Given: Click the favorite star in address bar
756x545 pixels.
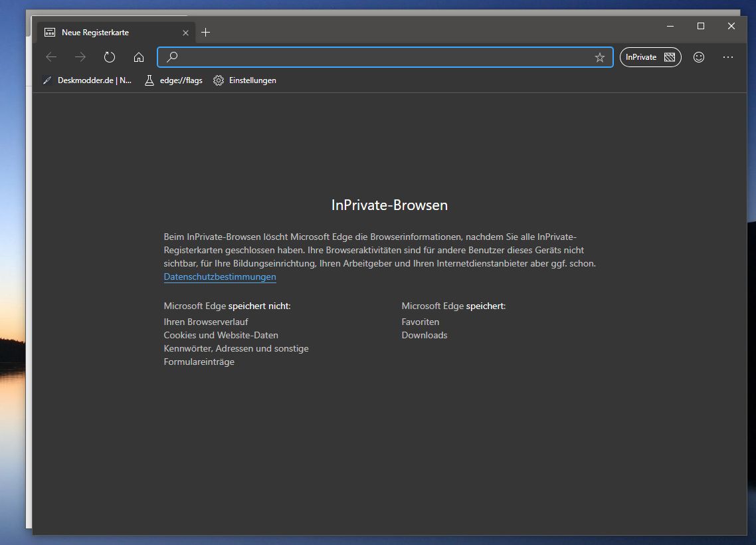Looking at the screenshot, I should pos(599,57).
